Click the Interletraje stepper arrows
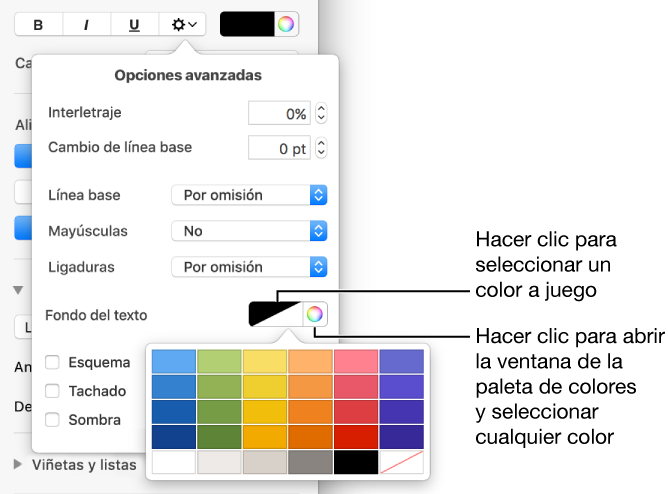 (321, 113)
